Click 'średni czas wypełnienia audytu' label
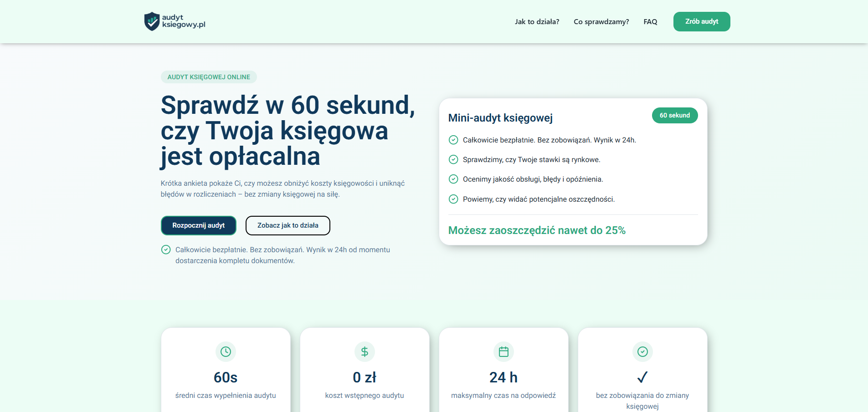Screen dimensions: 868x412 pos(226,396)
